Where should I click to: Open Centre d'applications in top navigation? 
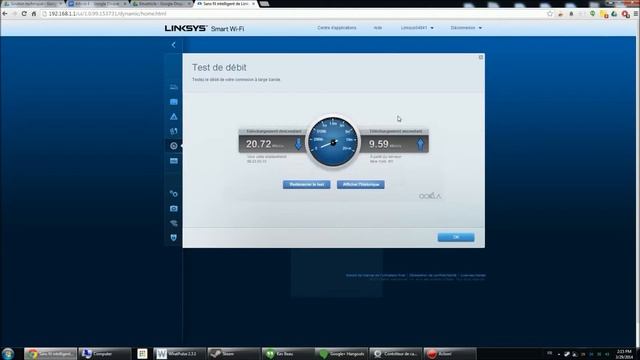coord(337,28)
